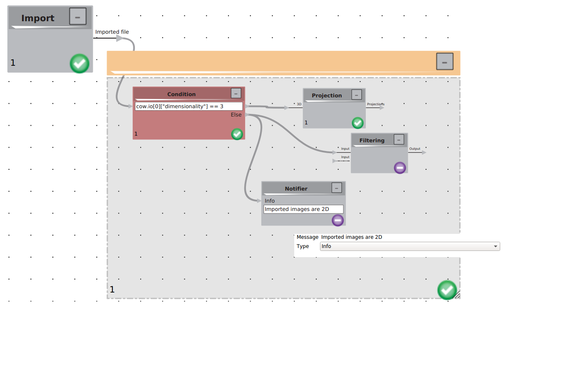
Task: Click the resize grip of the group box
Action: click(x=457, y=295)
